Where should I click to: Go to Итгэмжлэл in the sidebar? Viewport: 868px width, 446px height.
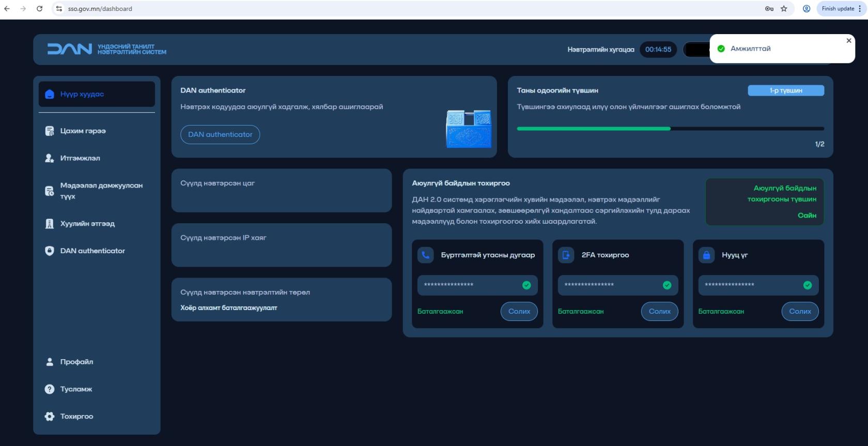pyautogui.click(x=97, y=158)
